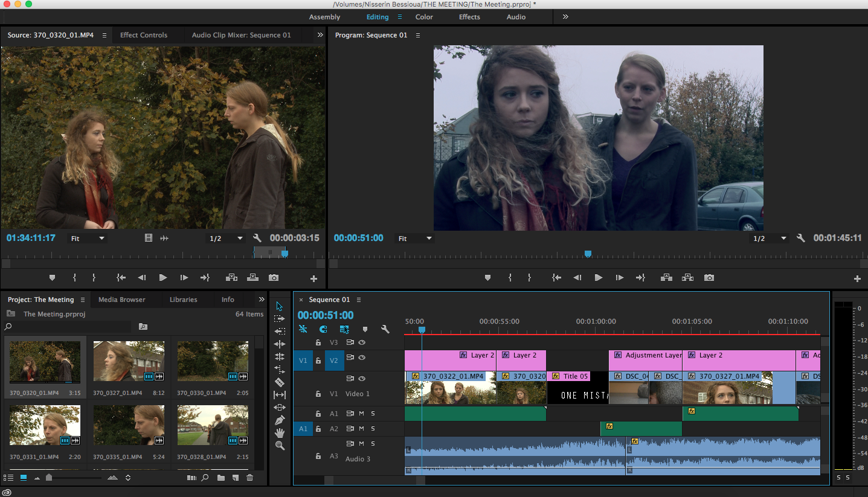
Task: Click Lift button in Program monitor
Action: click(x=666, y=278)
